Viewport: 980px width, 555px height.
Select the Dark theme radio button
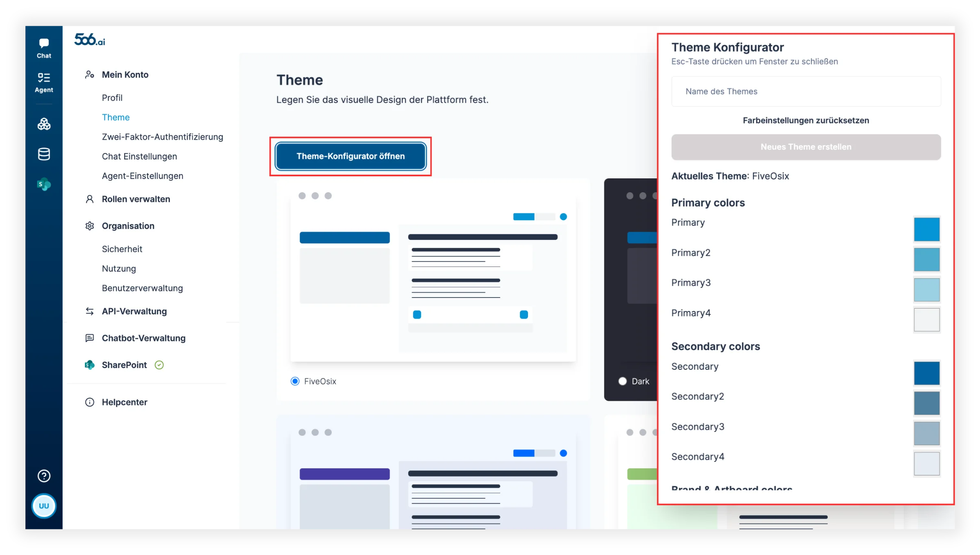click(x=623, y=381)
